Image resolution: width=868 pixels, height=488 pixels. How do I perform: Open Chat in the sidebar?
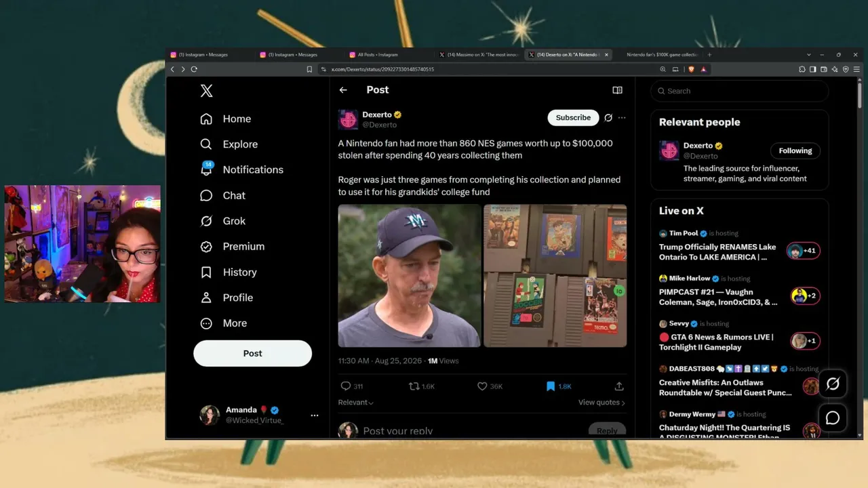coord(223,195)
